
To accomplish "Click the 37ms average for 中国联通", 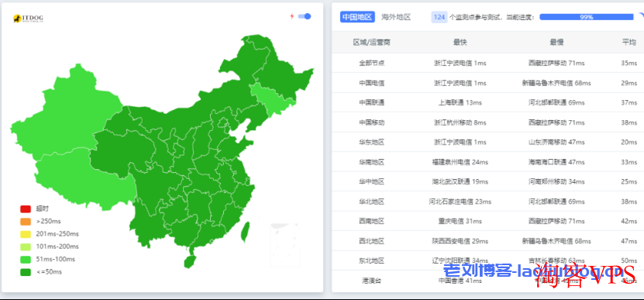I will 629,103.
